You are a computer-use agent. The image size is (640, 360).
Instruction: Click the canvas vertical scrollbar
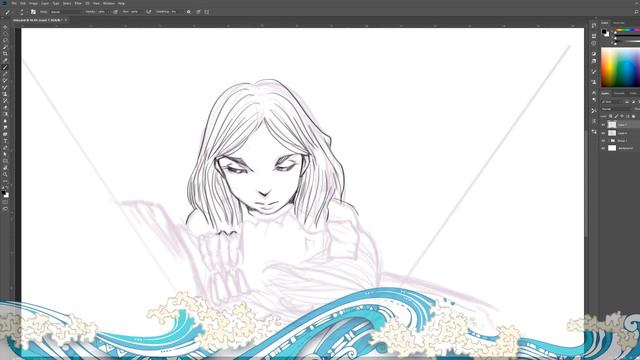[586, 184]
